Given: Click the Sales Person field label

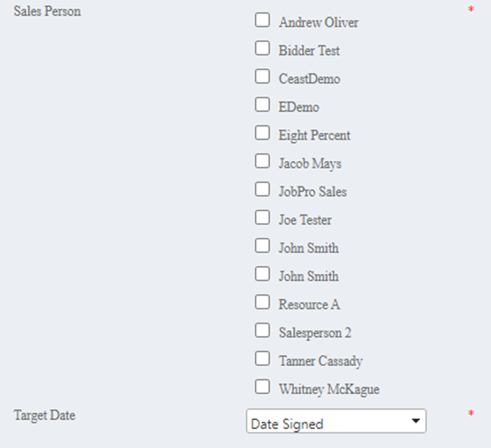Looking at the screenshot, I should (x=48, y=12).
